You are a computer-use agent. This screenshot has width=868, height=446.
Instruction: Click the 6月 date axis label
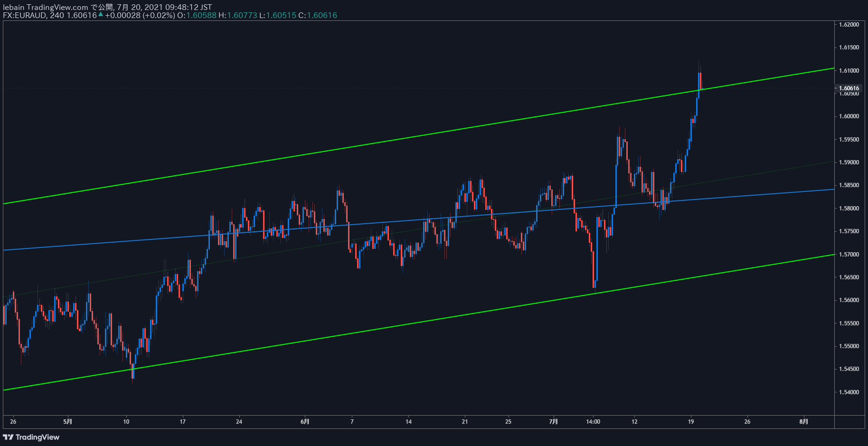(305, 421)
